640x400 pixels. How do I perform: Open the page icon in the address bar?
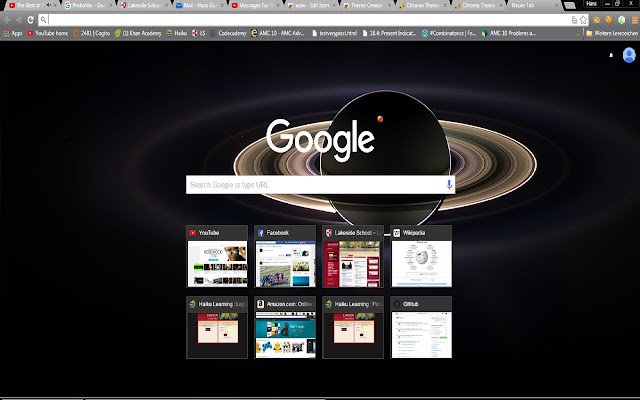pos(574,20)
